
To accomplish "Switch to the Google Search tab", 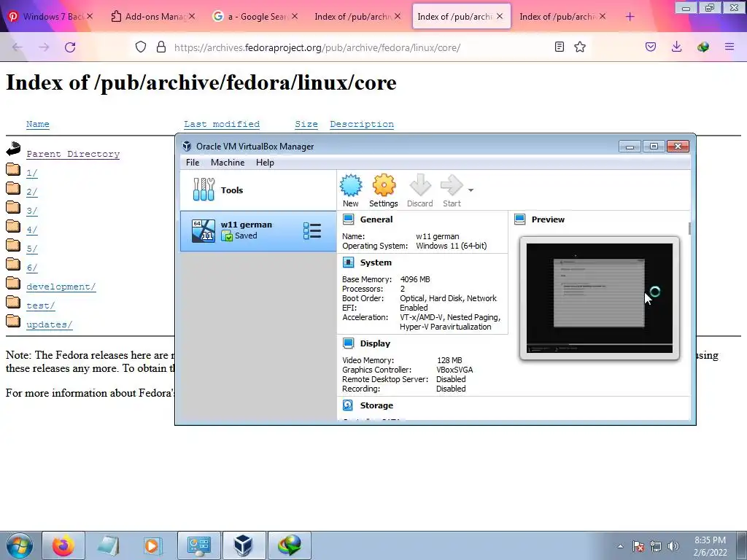I will pos(255,16).
